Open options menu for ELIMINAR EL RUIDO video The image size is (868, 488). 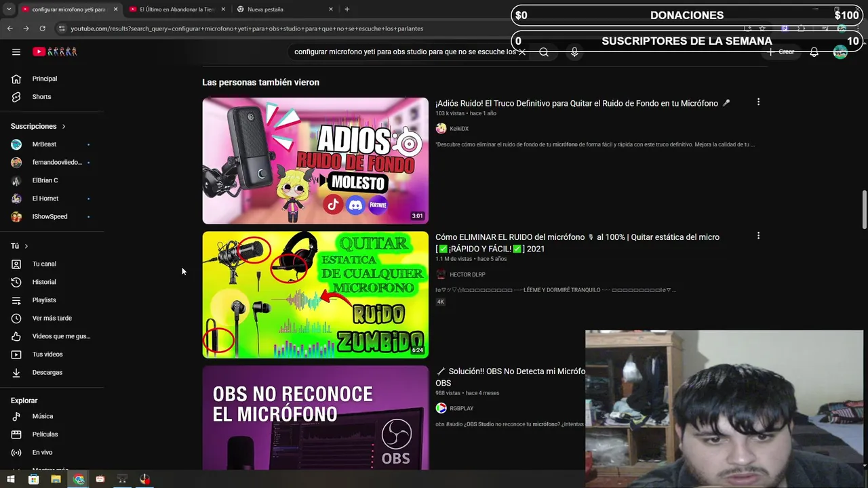(758, 236)
